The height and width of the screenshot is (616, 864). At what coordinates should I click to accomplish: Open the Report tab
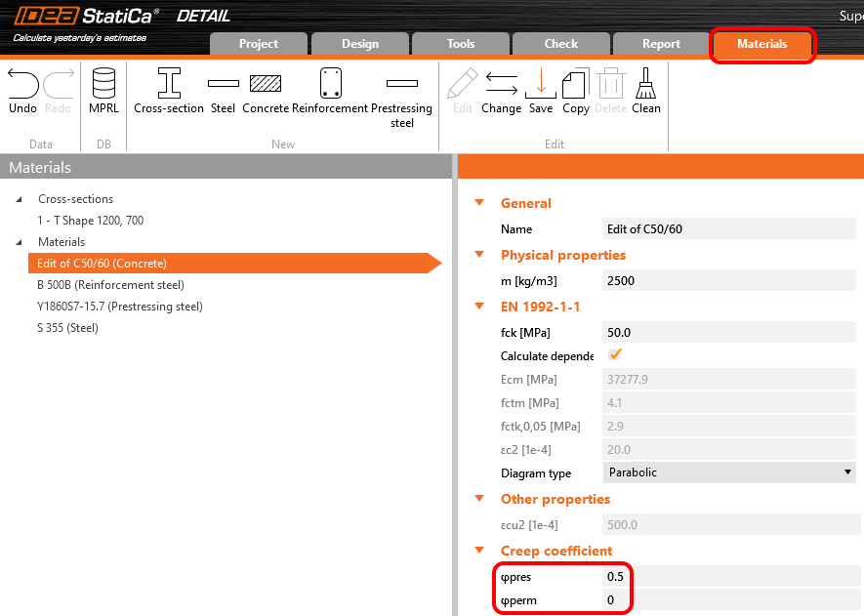(x=661, y=44)
